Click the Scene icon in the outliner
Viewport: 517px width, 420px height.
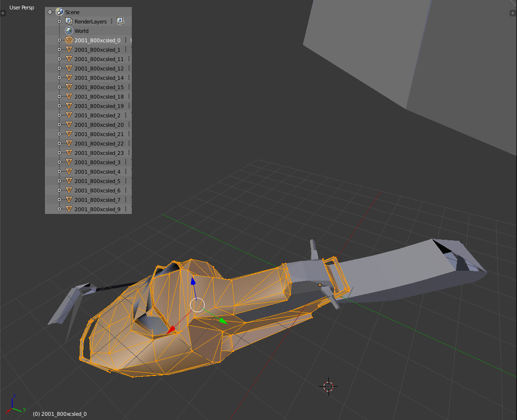pos(60,12)
